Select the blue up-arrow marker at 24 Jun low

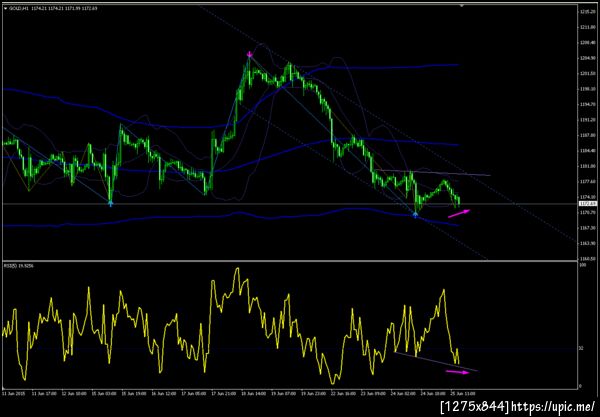click(x=415, y=215)
